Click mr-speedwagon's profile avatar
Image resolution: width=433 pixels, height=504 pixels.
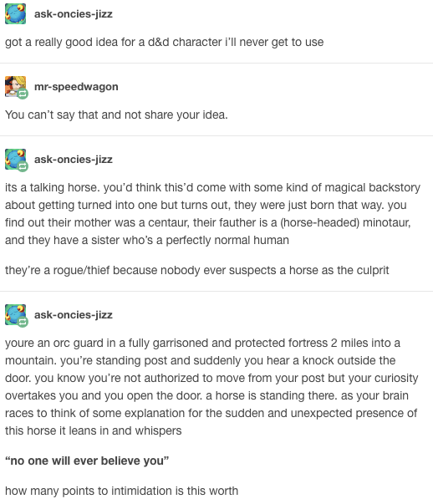(x=15, y=86)
